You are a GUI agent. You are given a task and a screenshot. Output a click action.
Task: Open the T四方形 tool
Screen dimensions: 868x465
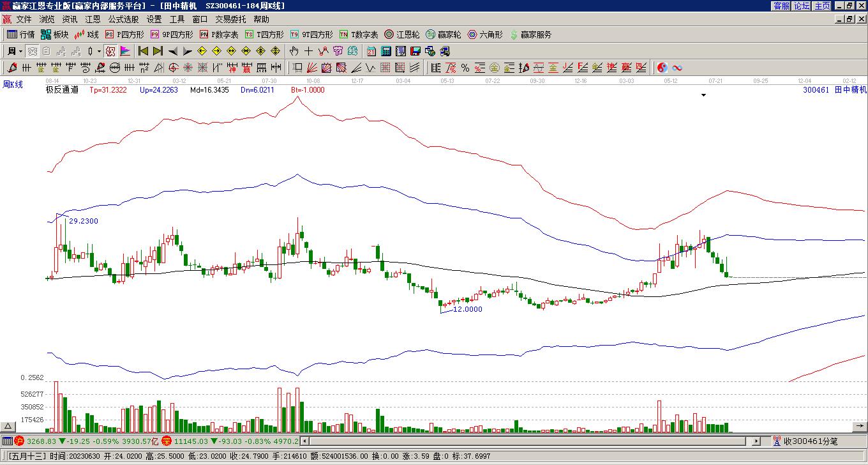(x=264, y=34)
